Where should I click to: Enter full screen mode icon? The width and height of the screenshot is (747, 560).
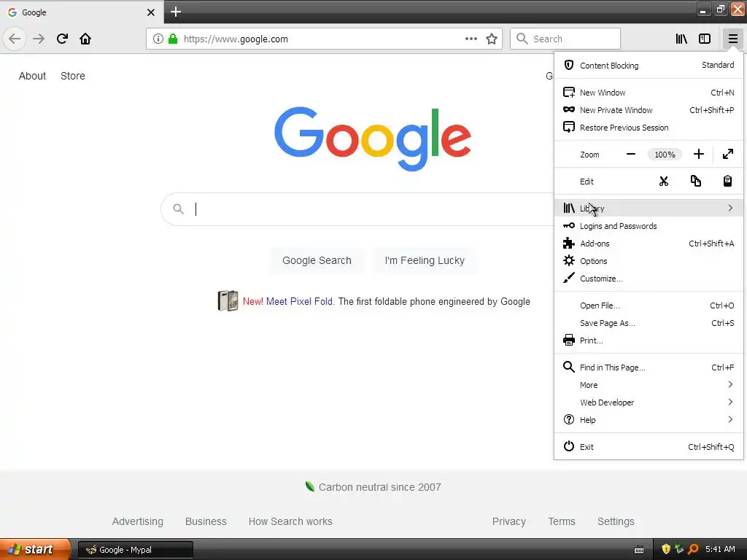click(728, 154)
